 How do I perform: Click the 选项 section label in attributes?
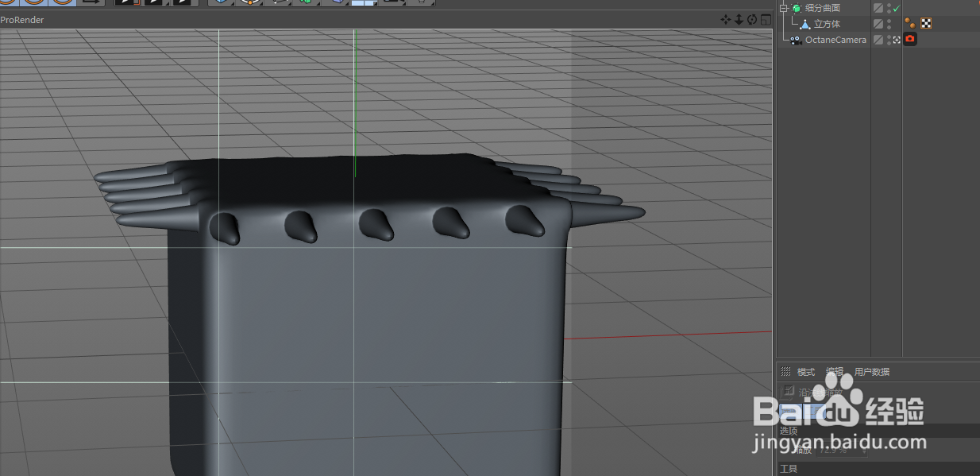click(789, 430)
